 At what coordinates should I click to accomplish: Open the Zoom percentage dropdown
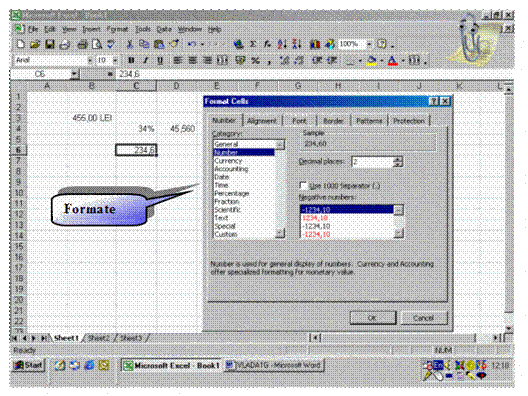(369, 44)
